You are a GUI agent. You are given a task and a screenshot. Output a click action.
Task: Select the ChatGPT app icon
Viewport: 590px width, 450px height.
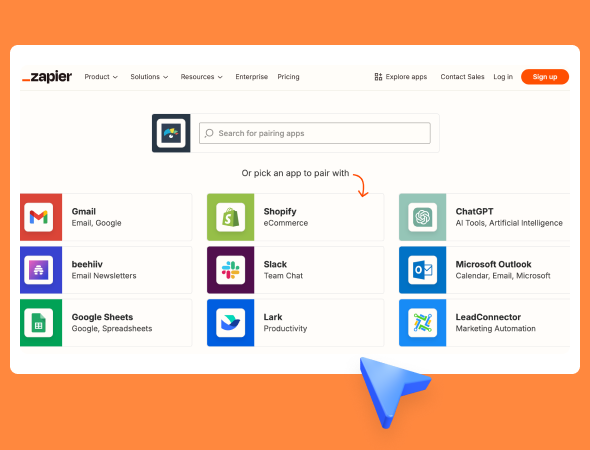point(423,217)
